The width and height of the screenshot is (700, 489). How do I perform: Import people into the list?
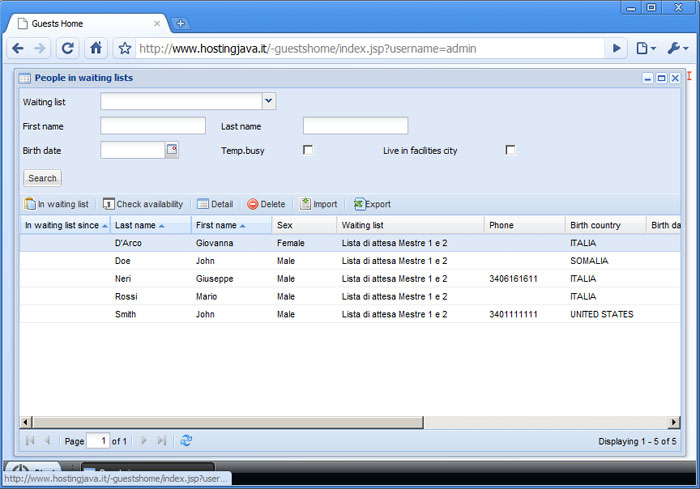pos(319,204)
